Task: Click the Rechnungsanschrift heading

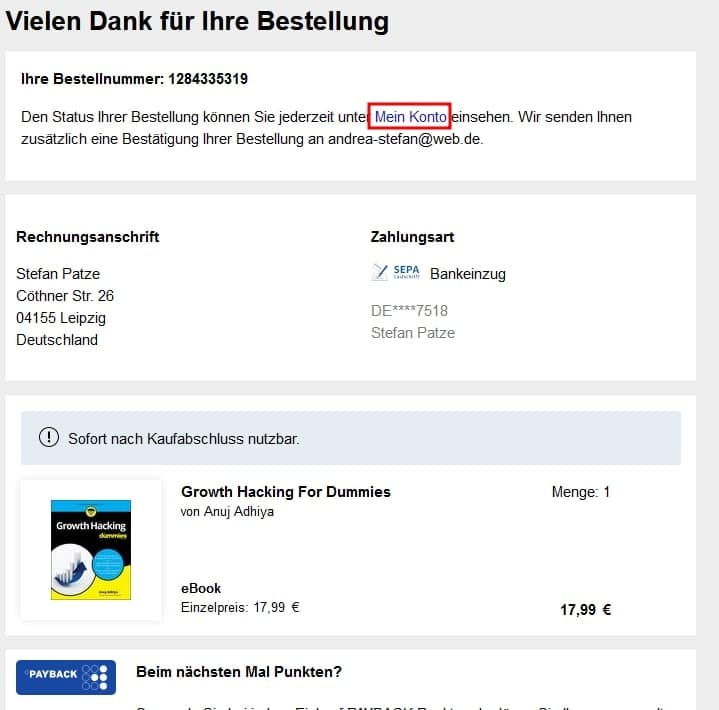Action: pyautogui.click(x=88, y=237)
